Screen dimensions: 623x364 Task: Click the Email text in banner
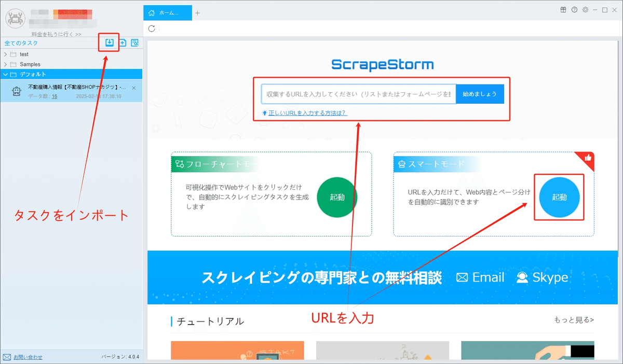[x=488, y=277]
